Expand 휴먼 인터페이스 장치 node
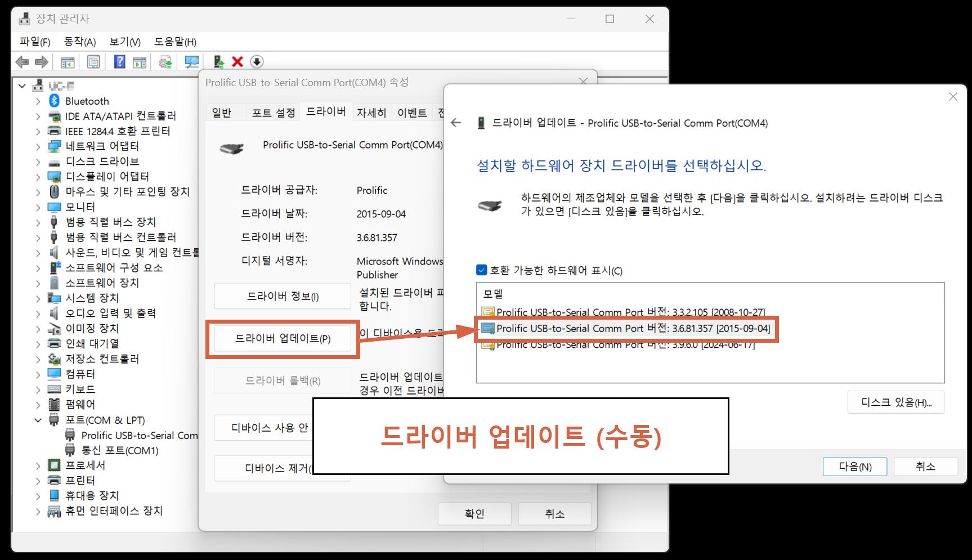This screenshot has width=972, height=560. point(38,511)
